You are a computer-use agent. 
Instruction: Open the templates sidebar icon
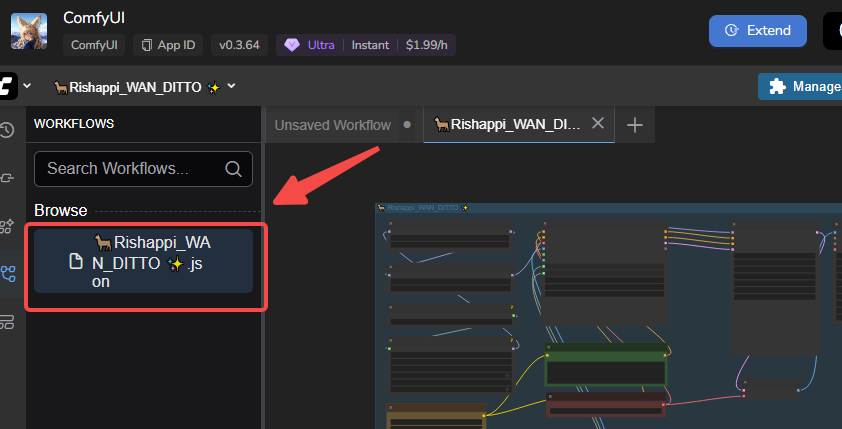click(x=8, y=322)
